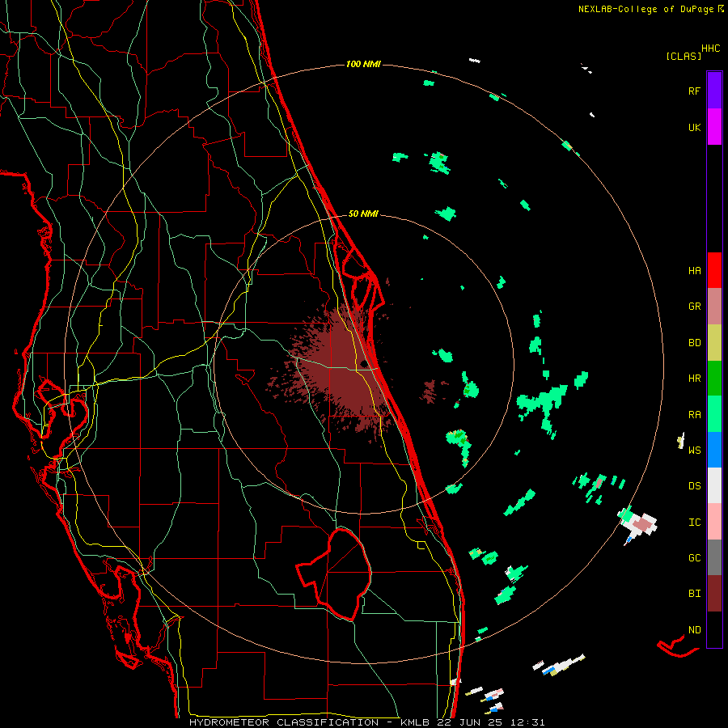Click the "BD" legend label
The width and height of the screenshot is (728, 728).
[x=694, y=343]
